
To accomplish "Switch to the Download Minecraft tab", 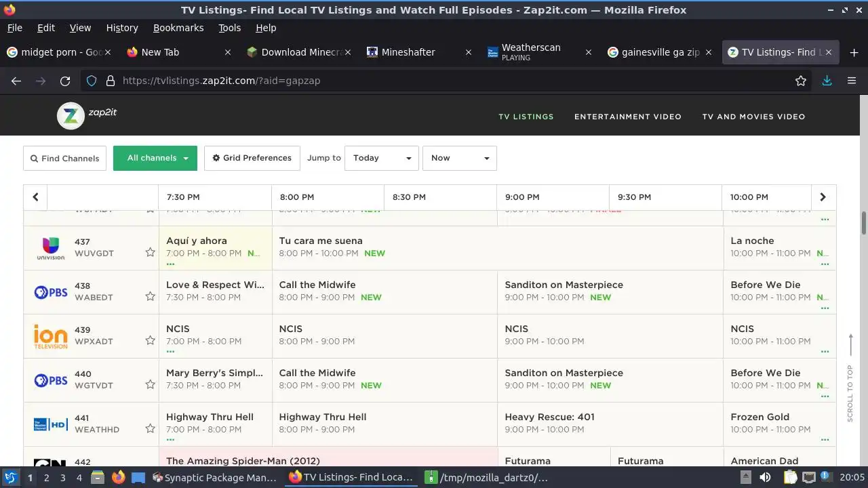I will coord(298,52).
